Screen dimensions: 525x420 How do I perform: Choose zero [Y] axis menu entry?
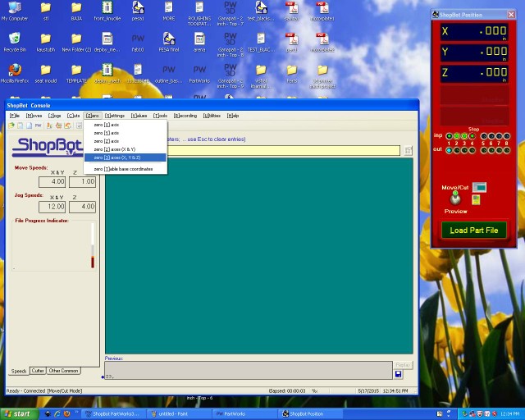(x=126, y=133)
